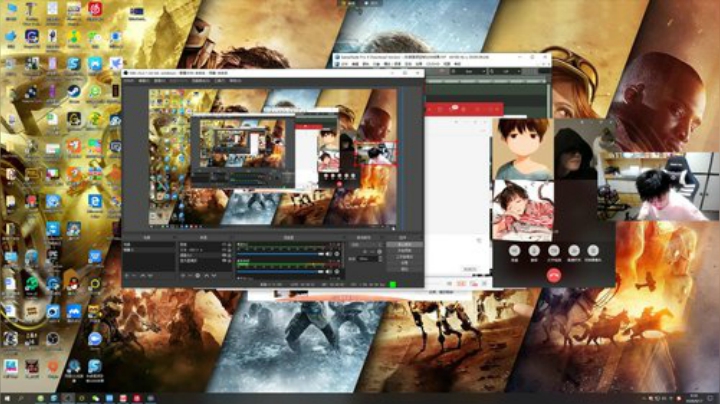The image size is (720, 404).
Task: Toggle eye visibility of the first OBS source
Action: (224, 244)
